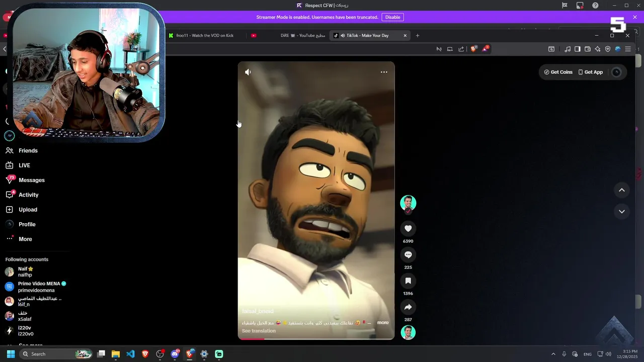
Task: Open Brave VPN shield icon
Action: point(608,49)
